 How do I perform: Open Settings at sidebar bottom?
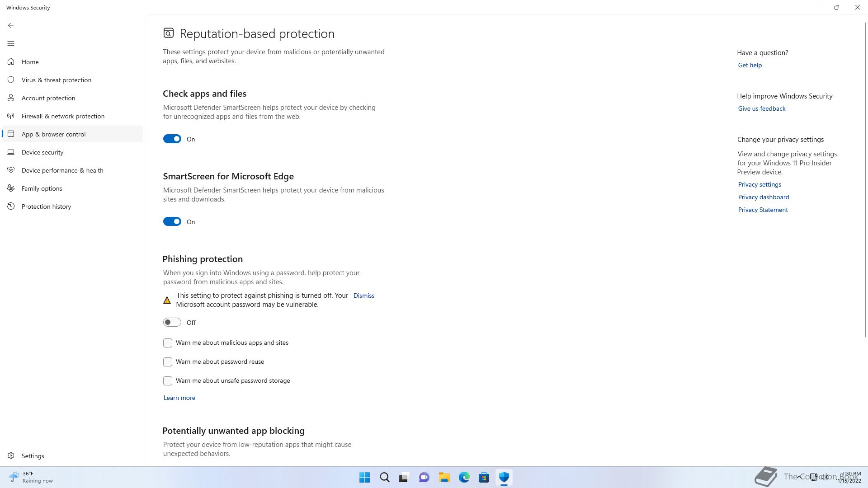(72, 455)
